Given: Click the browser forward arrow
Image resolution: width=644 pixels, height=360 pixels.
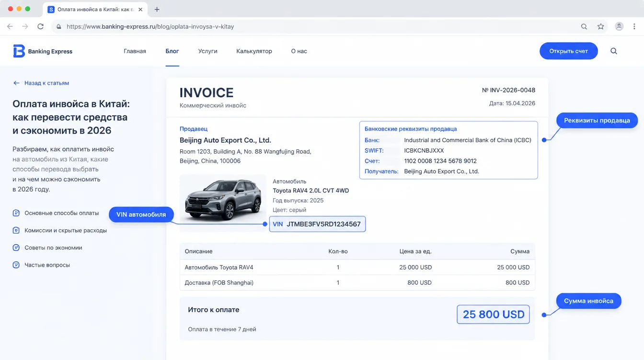Looking at the screenshot, I should pos(25,27).
